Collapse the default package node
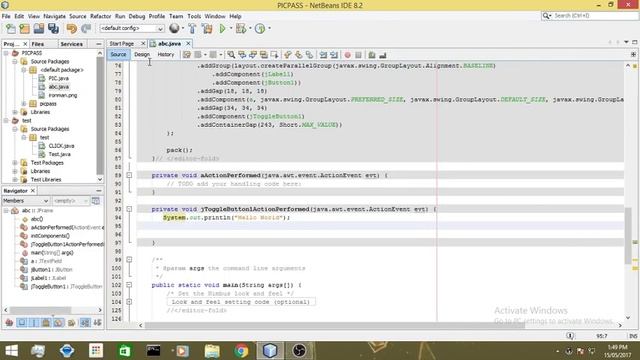The image size is (640, 360). (24, 70)
